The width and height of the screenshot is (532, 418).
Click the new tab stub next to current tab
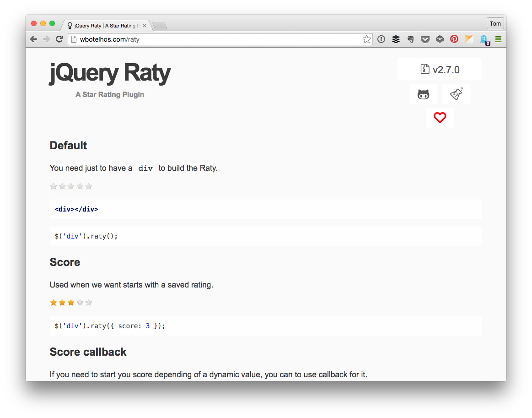point(159,26)
